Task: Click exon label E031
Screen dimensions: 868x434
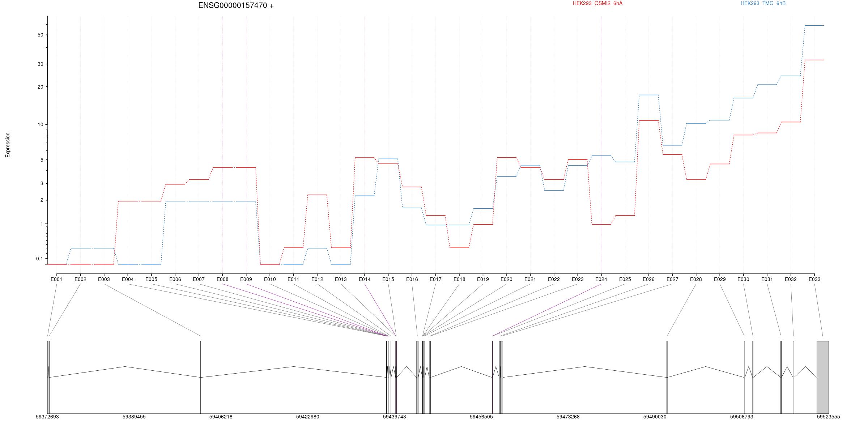Action: pyautogui.click(x=767, y=279)
